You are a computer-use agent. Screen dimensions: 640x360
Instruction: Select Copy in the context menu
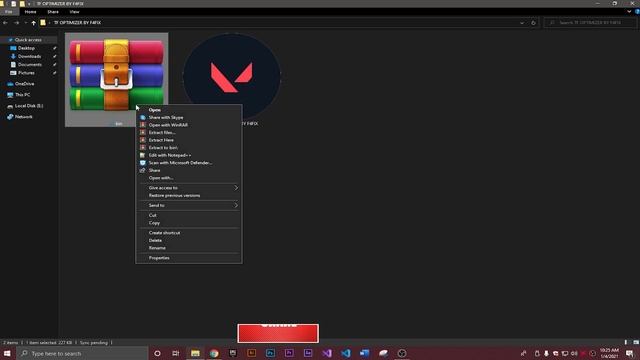[x=154, y=223]
